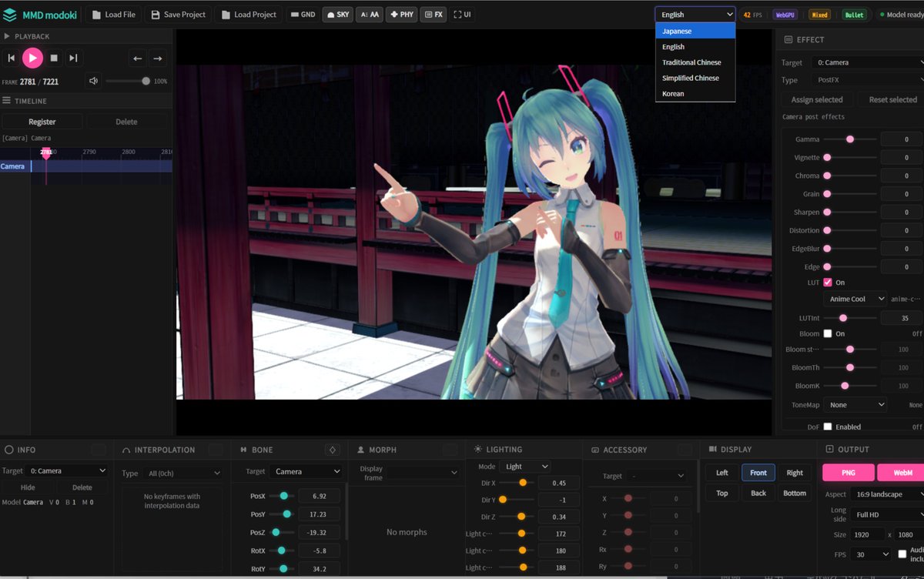Click the Hide button in Info panel
Image resolution: width=924 pixels, height=579 pixels.
point(28,487)
